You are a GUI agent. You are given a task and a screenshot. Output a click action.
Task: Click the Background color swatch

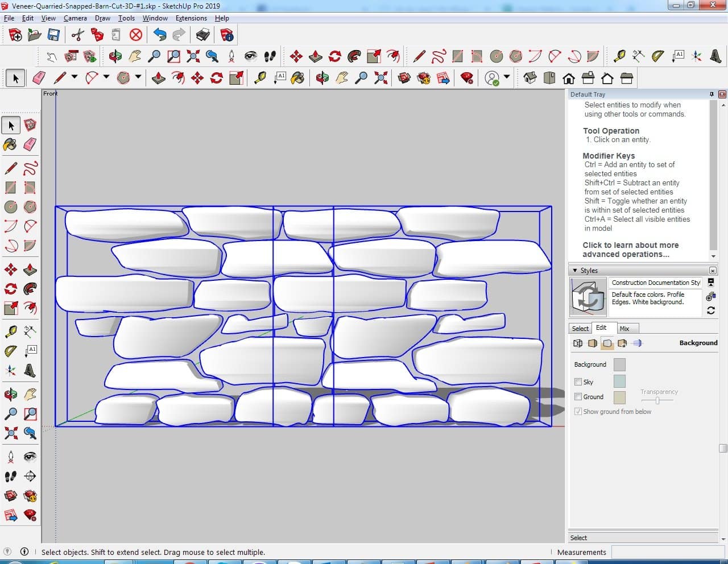click(x=619, y=364)
